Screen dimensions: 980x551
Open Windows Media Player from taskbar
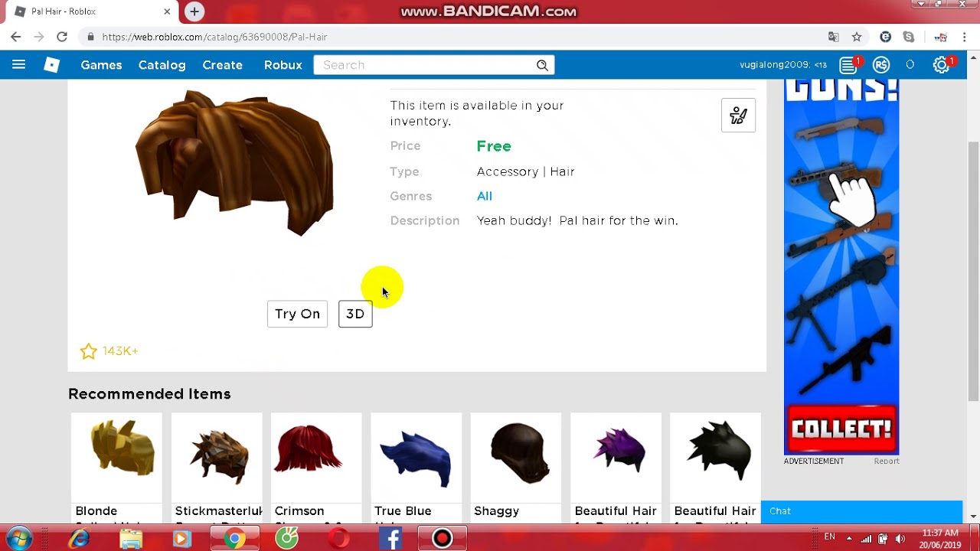(x=181, y=539)
